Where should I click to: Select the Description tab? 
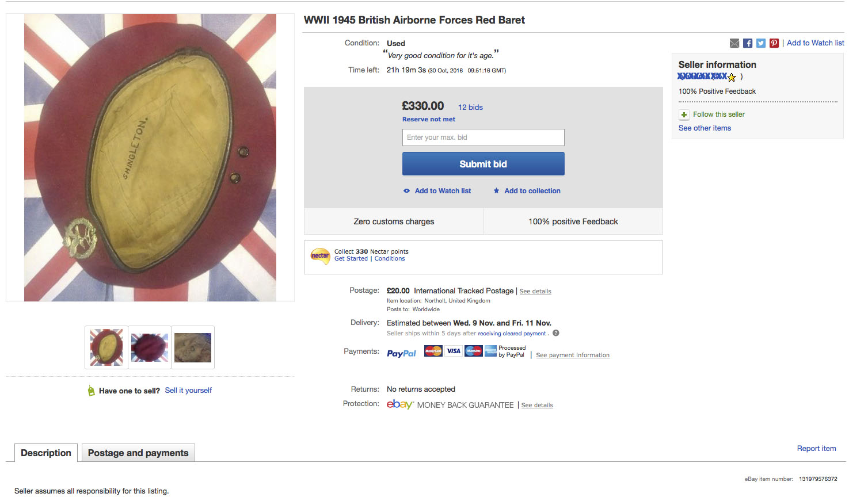pos(46,453)
